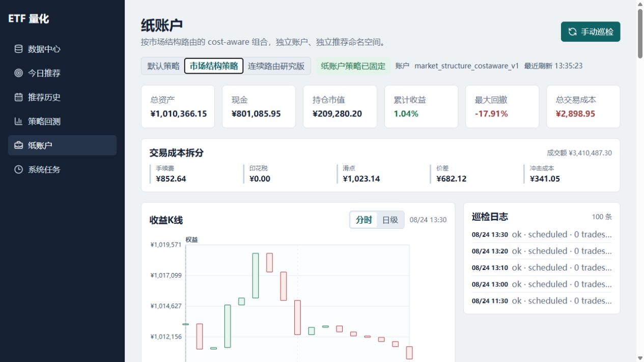Click ETF 量化 app title
644x362 pixels.
29,19
